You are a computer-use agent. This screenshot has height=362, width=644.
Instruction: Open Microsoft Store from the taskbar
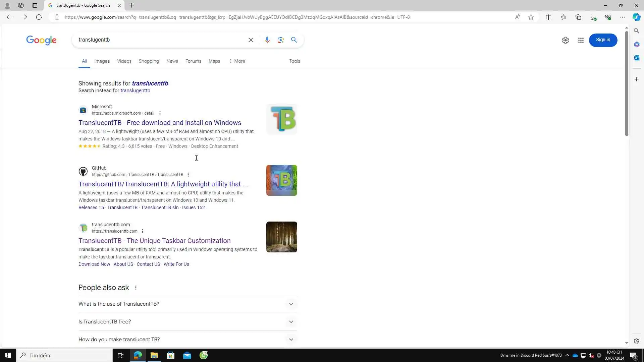pos(170,355)
